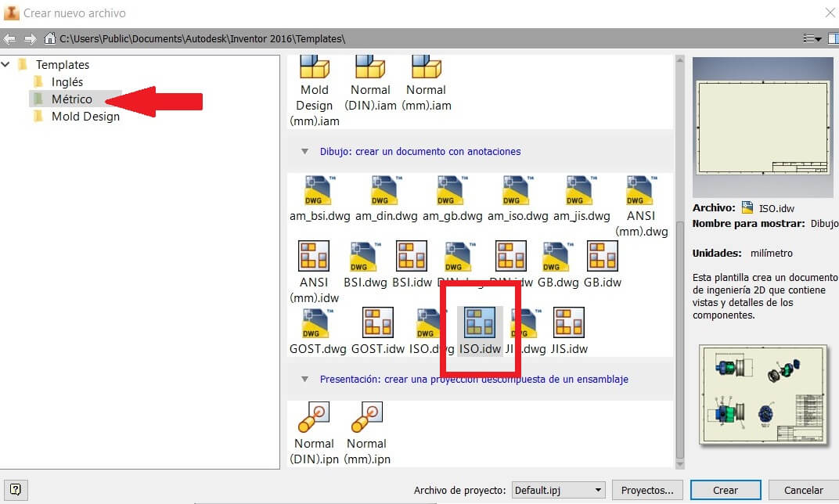Collapse the Dibujo section
The width and height of the screenshot is (839, 504).
coord(304,152)
